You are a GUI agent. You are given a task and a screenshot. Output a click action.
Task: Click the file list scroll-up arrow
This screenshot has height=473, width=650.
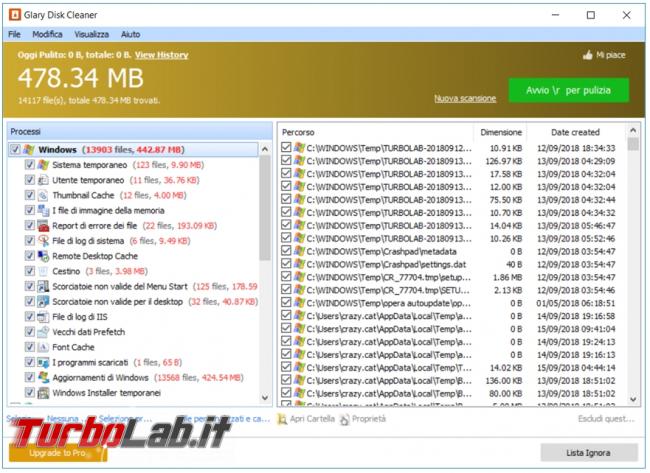(x=633, y=131)
